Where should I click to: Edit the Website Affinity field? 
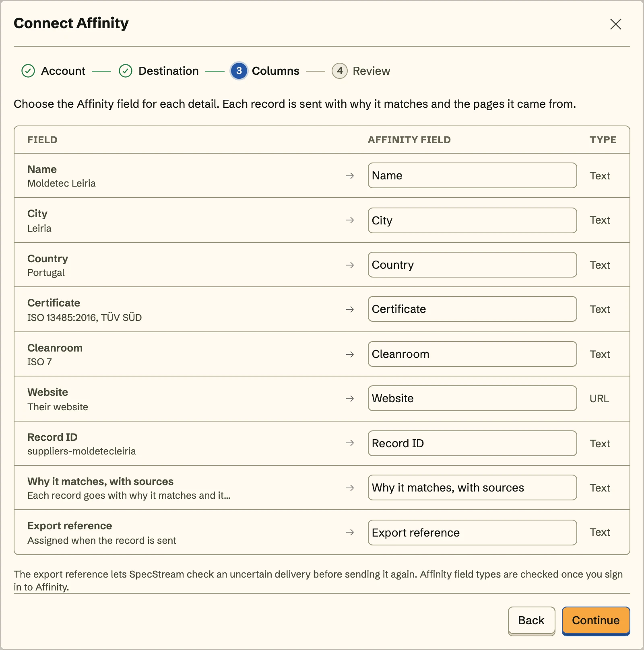472,398
